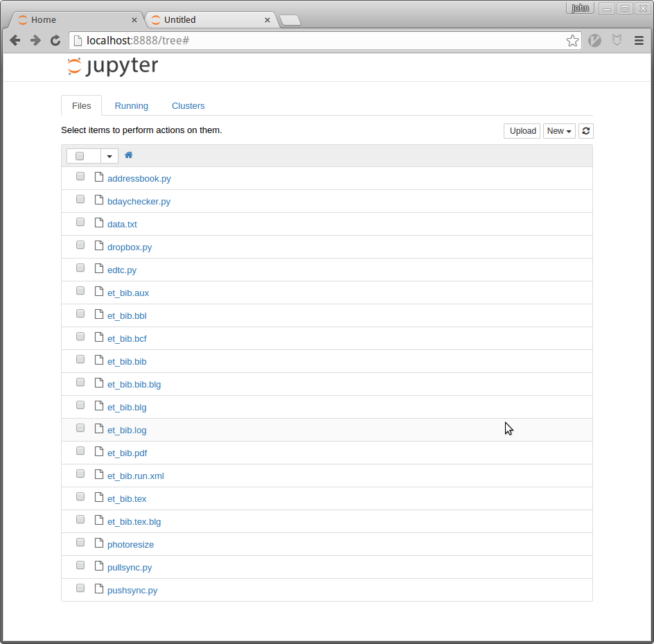654x644 pixels.
Task: Check the box for addressbook.py
Action: (x=80, y=177)
